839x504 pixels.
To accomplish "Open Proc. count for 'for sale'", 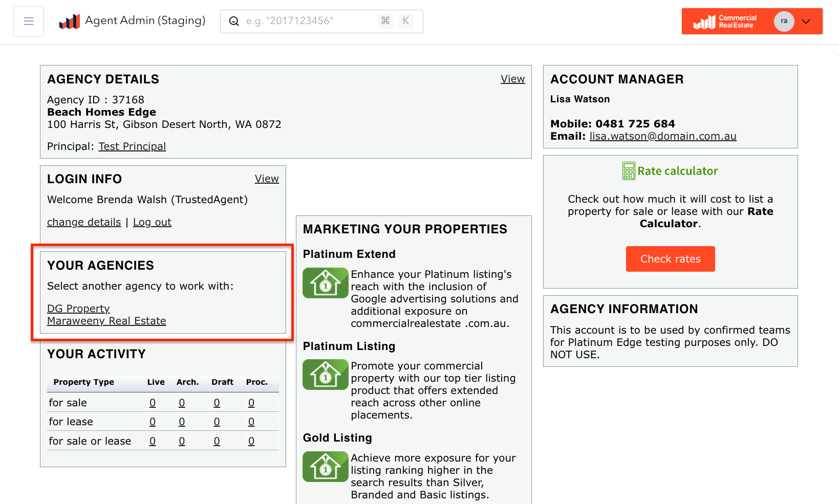I will click(x=251, y=403).
